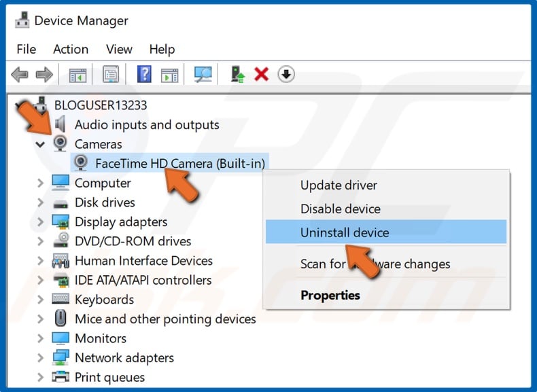Open the Help menu
This screenshot has height=392, width=537.
pos(162,50)
